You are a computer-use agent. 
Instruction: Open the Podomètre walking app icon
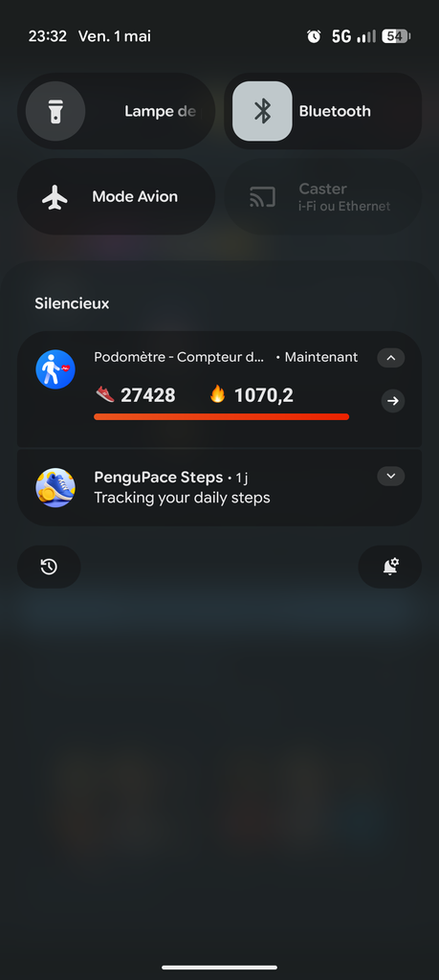tap(55, 369)
